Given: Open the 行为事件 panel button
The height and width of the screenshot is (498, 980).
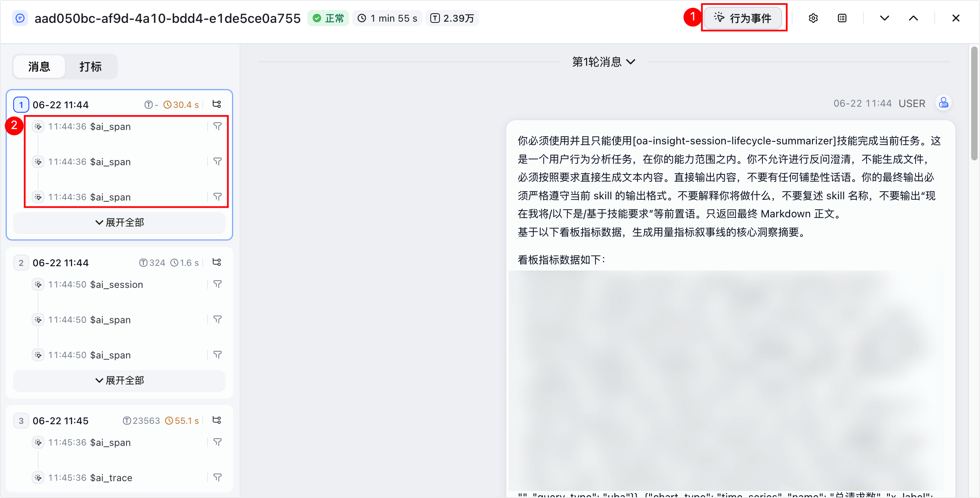Looking at the screenshot, I should pos(742,18).
